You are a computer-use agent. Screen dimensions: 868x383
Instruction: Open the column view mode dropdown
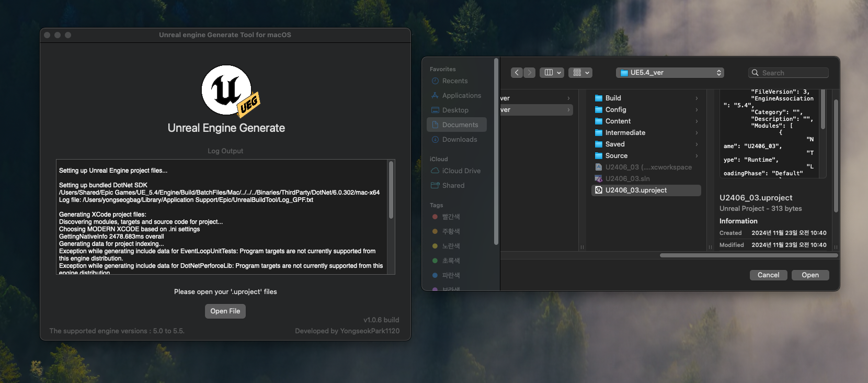coord(552,73)
